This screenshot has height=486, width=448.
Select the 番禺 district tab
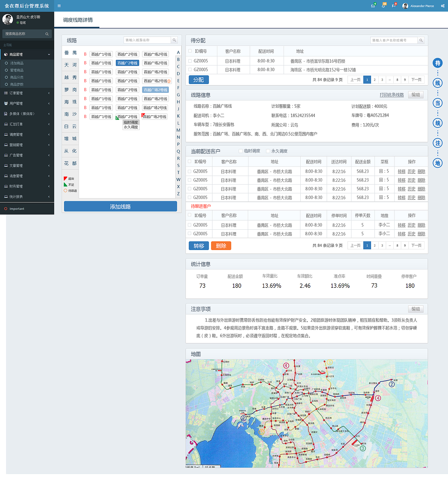pyautogui.click(x=70, y=53)
